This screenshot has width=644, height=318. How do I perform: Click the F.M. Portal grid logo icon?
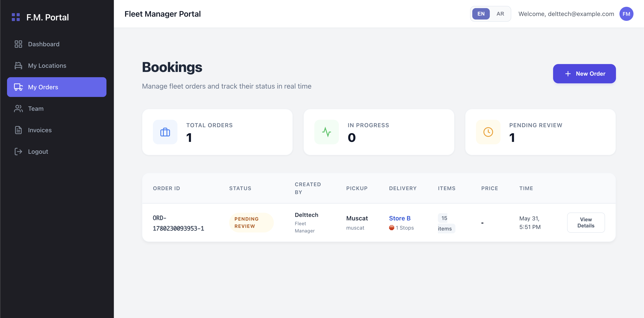coord(16,17)
